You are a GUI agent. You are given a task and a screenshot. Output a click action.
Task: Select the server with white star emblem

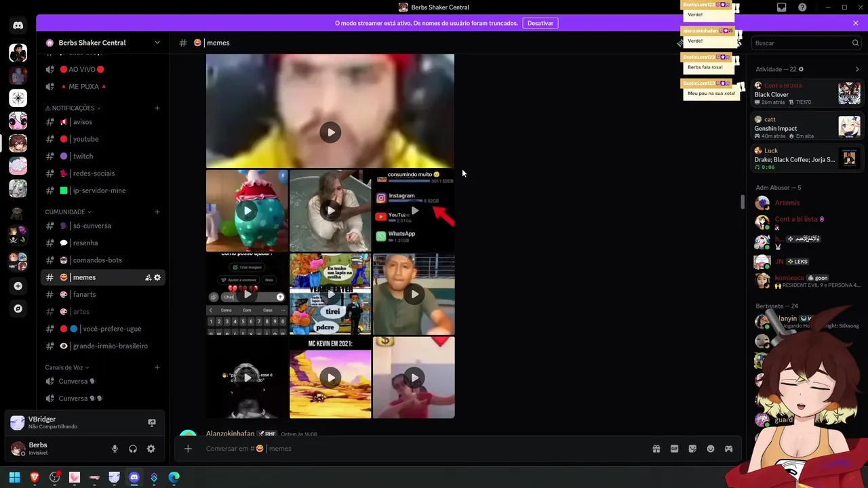coord(18,98)
